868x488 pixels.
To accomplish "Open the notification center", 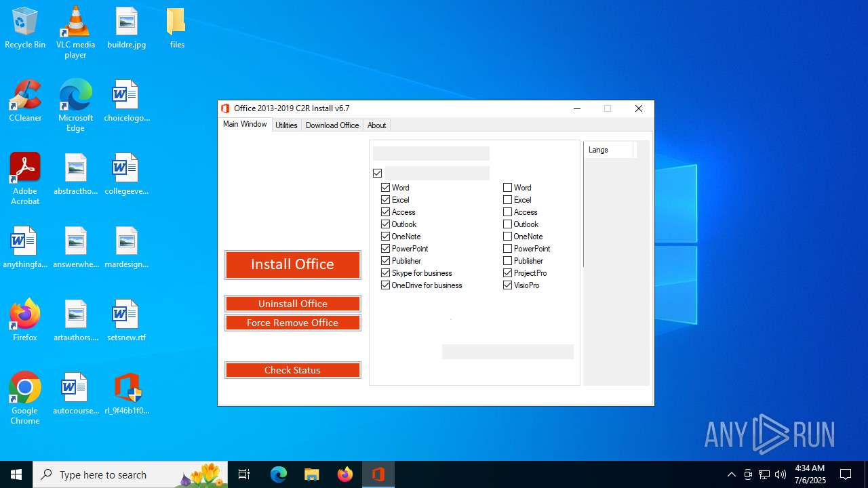I will [846, 474].
